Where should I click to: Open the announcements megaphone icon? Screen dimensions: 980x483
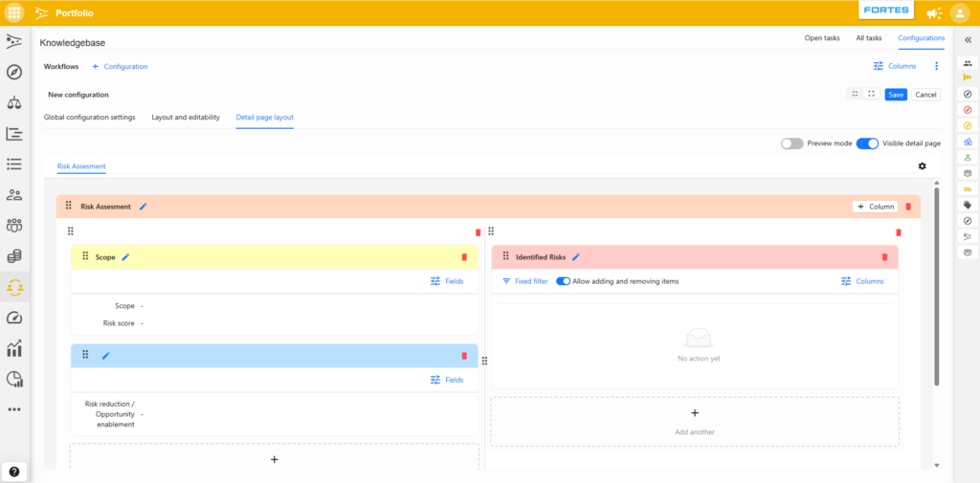[933, 13]
